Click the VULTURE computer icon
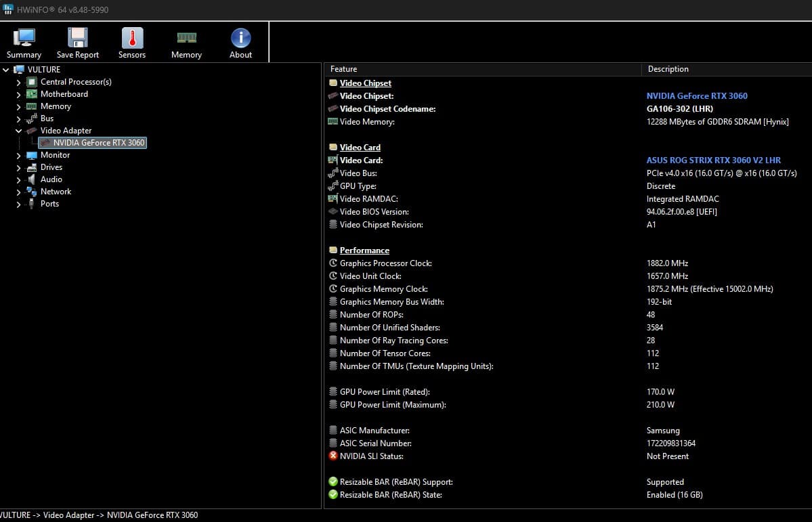Viewport: 812px width, 522px height. [x=19, y=69]
